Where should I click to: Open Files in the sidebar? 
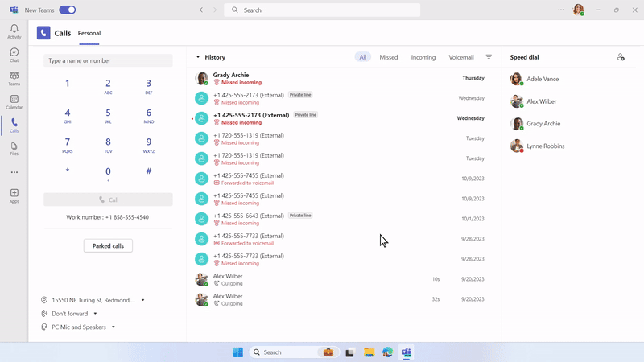click(x=14, y=149)
